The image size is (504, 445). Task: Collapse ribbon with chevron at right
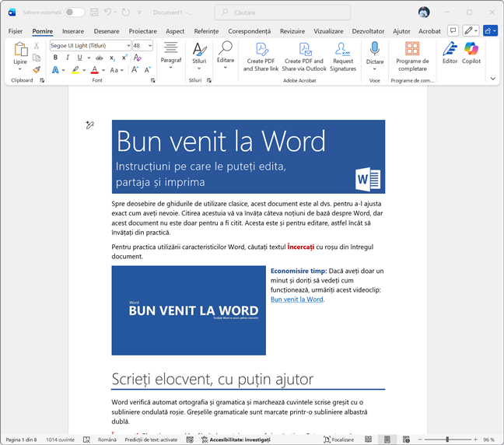click(x=493, y=79)
